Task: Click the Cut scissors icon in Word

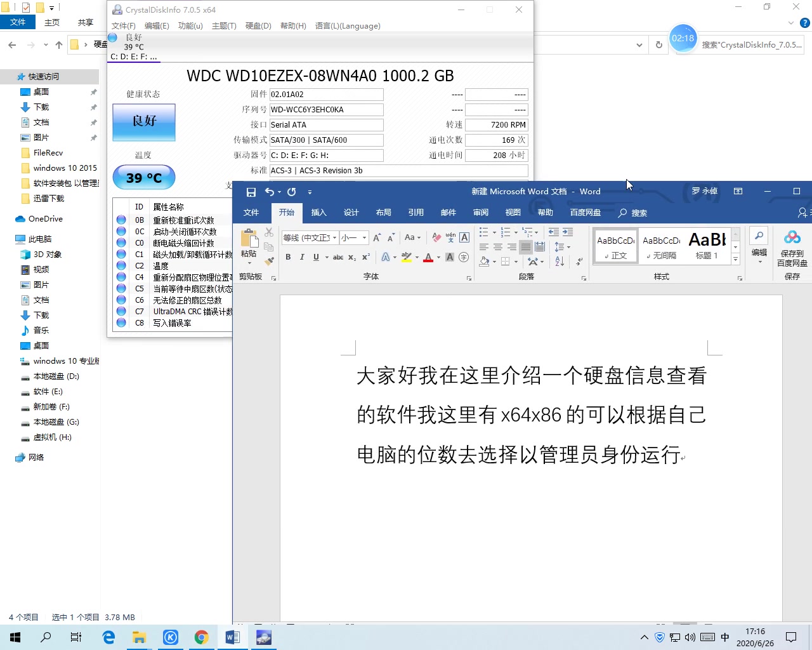Action: (269, 233)
